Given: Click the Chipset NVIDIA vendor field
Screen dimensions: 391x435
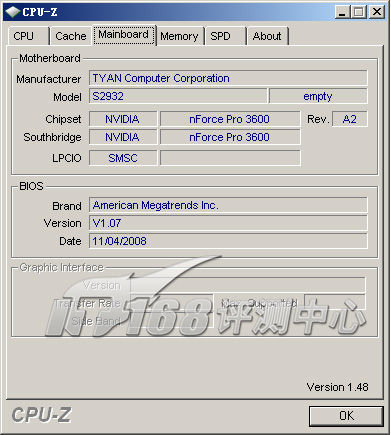Looking at the screenshot, I should pos(123,119).
